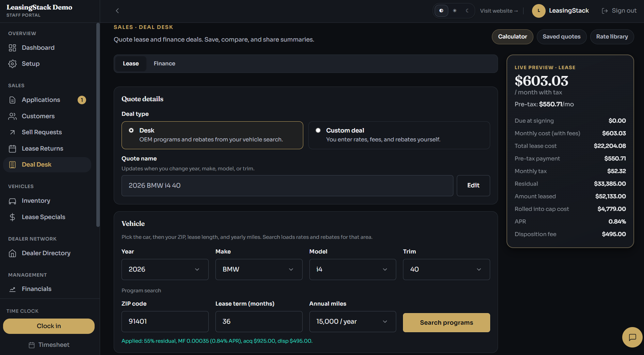Switch to the Finance tab
Screen dimensions: 644x355
(164, 64)
